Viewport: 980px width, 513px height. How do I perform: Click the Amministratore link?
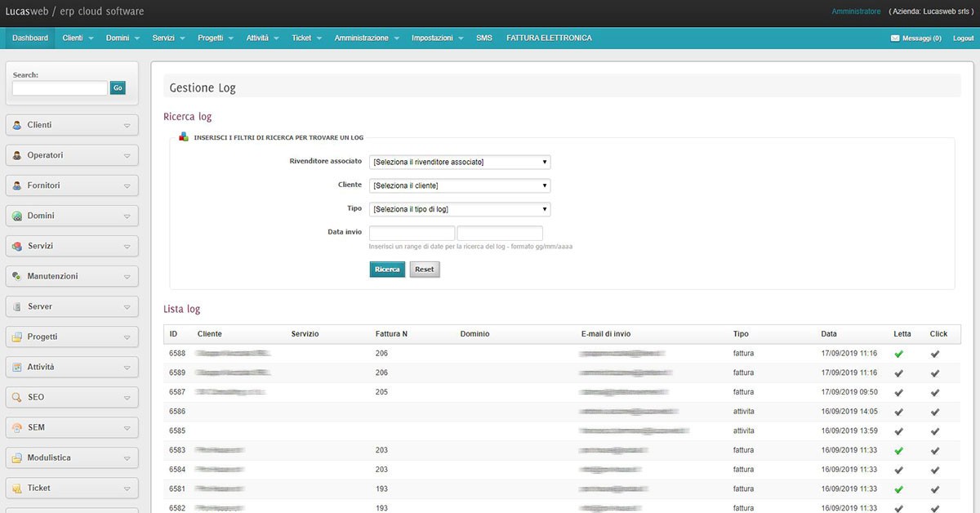pyautogui.click(x=856, y=11)
